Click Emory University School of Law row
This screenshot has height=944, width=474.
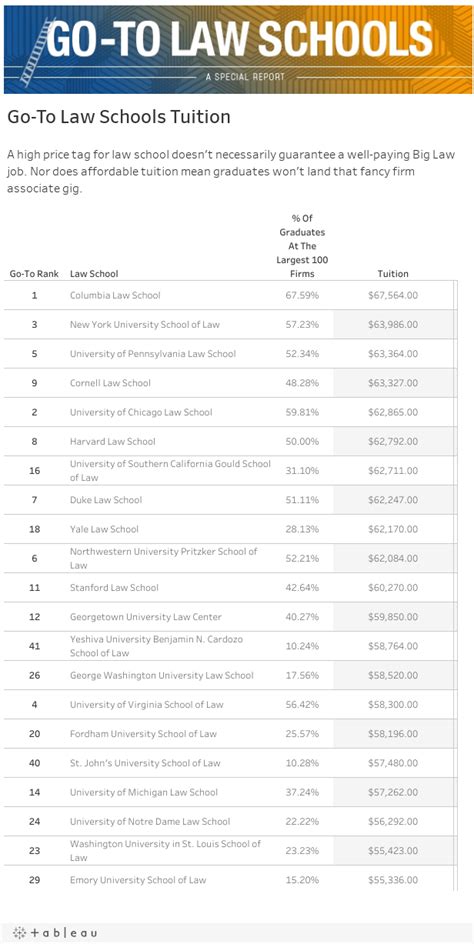click(228, 880)
